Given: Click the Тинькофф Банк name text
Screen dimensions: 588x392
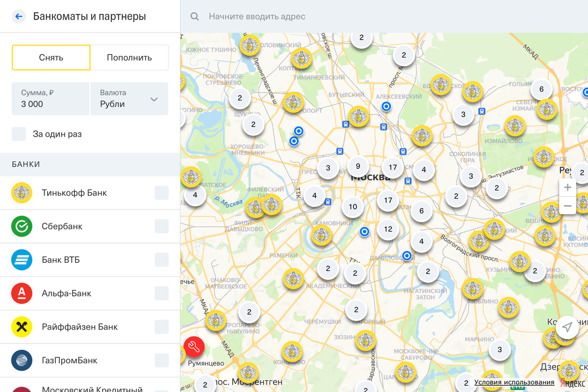Looking at the screenshot, I should pyautogui.click(x=74, y=193).
